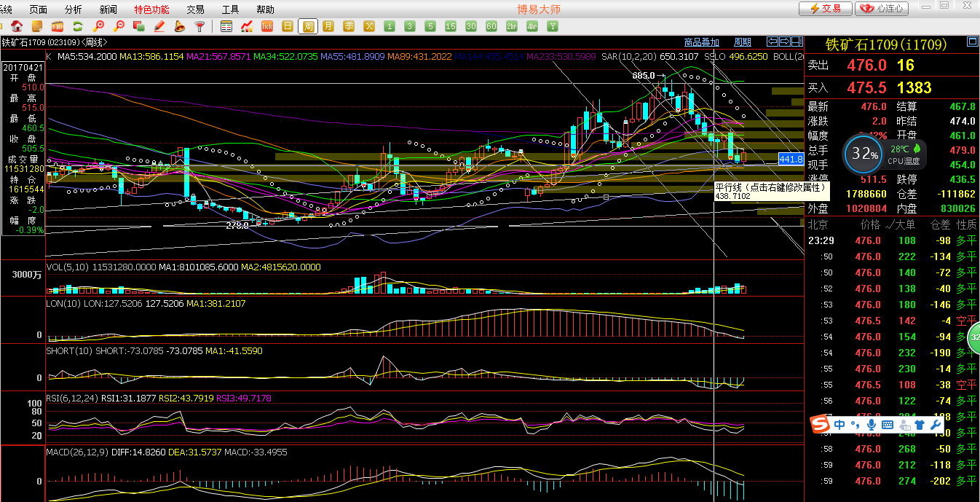Open the 页面 menu
This screenshot has width=980, height=502.
(x=39, y=9)
